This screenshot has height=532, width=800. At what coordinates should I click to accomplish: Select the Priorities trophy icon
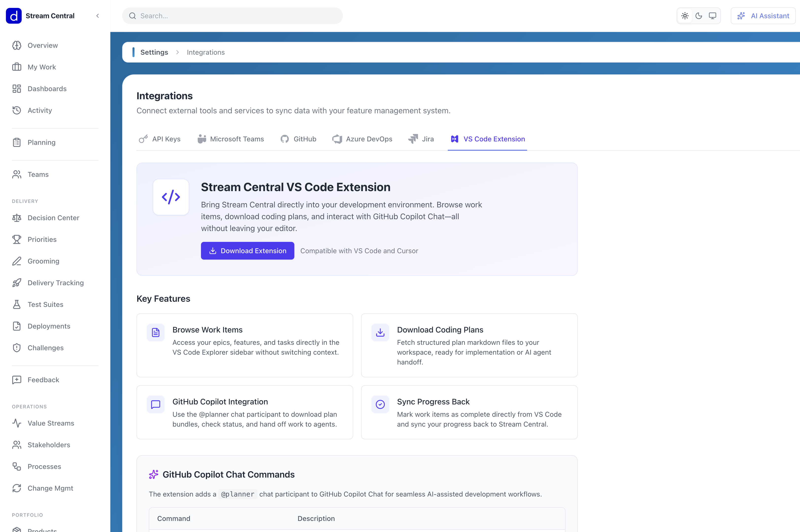17,240
